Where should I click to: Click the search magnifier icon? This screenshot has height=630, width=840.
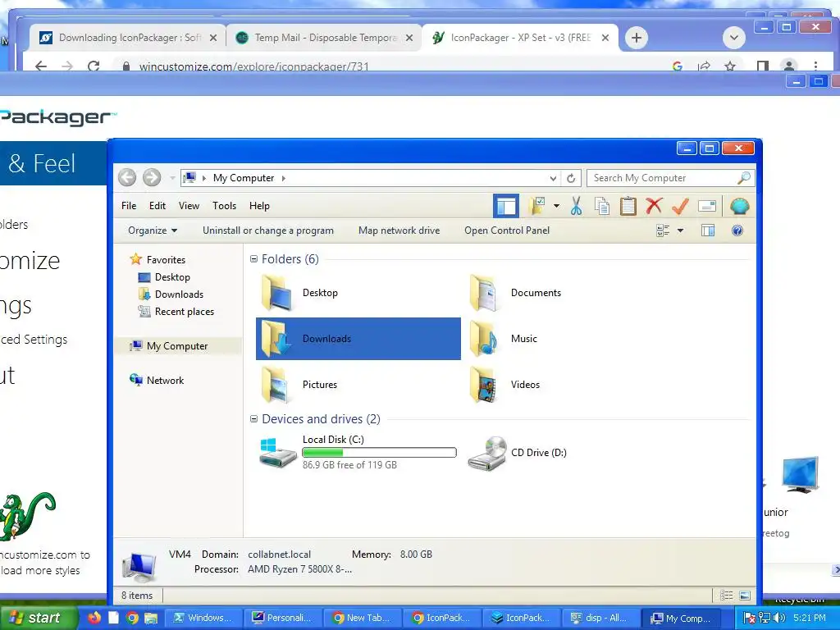click(x=743, y=178)
